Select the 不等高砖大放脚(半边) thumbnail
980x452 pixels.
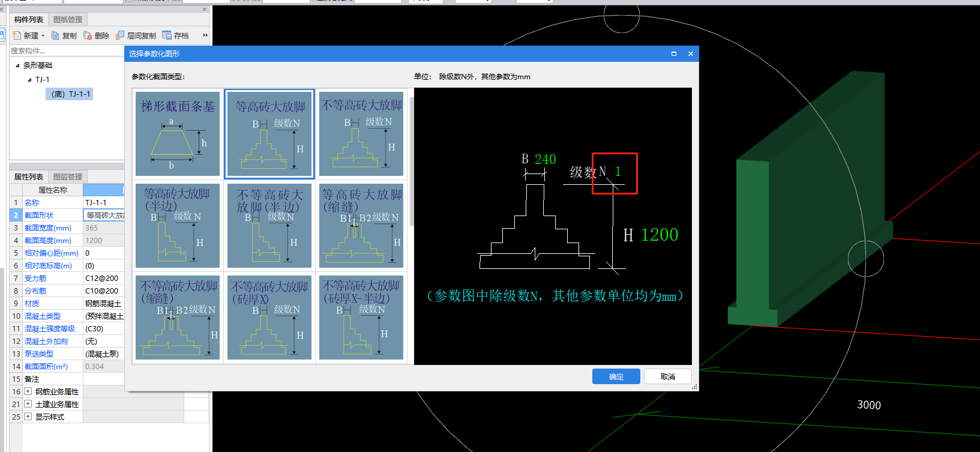269,226
